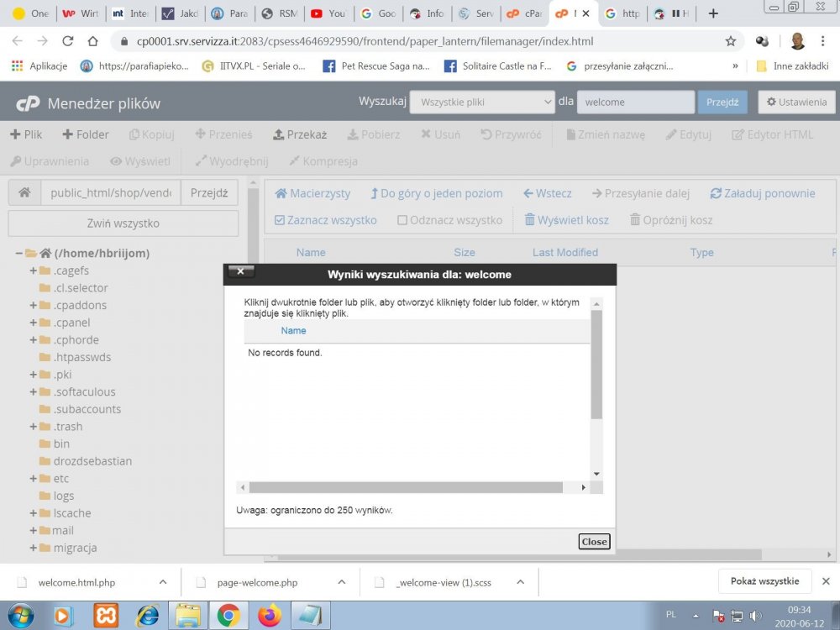Image resolution: width=840 pixels, height=630 pixels.
Task: Click Do góry o jeden poziom
Action: tap(437, 193)
